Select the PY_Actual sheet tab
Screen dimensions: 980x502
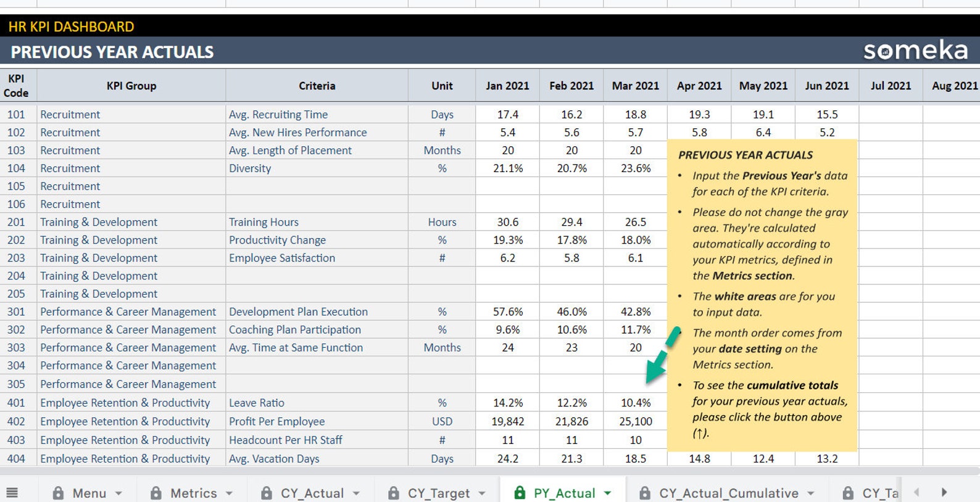pyautogui.click(x=564, y=493)
